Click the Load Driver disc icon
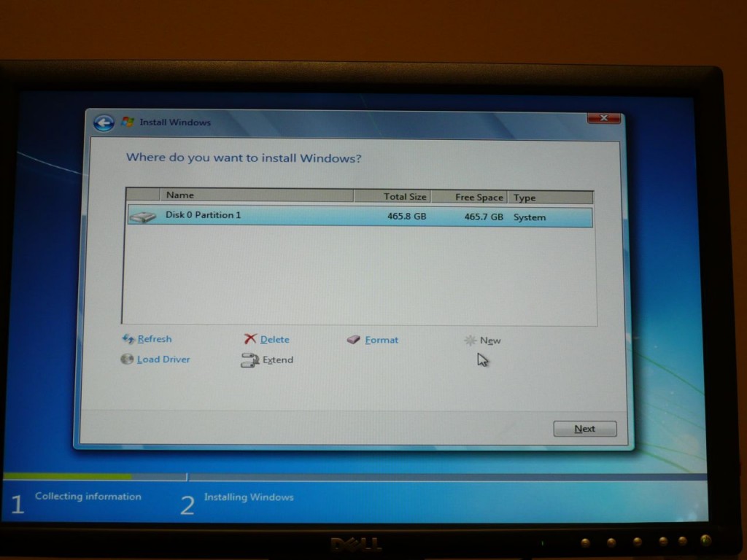747x560 pixels. [127, 359]
